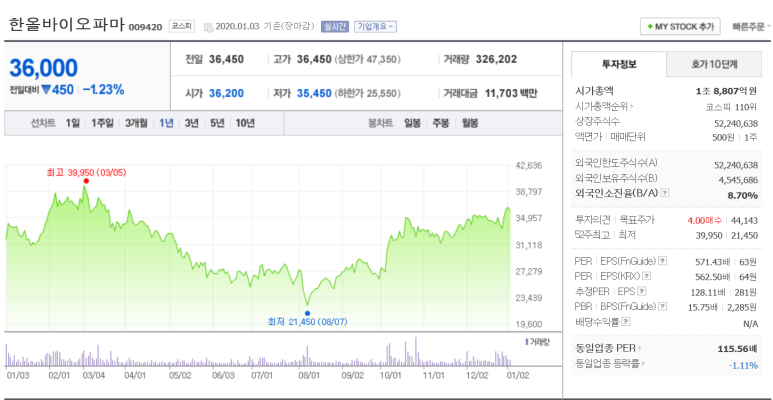773x400 pixels.
Task: Click help icon next to PER EPS(KRX)
Action: (647, 276)
